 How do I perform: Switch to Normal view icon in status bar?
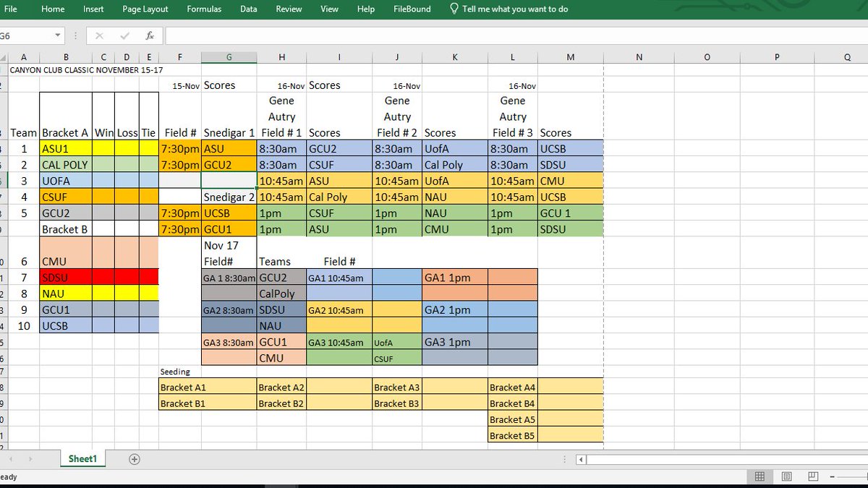pyautogui.click(x=759, y=476)
